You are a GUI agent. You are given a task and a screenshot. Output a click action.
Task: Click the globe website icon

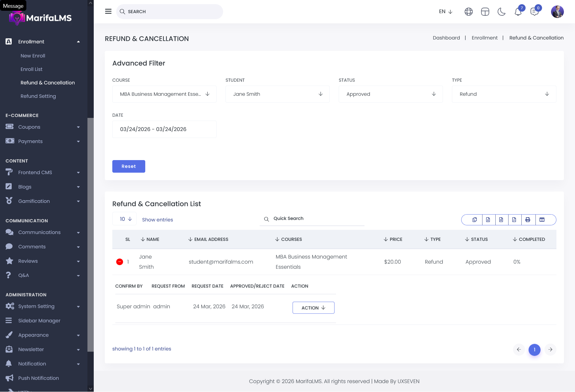pos(468,12)
